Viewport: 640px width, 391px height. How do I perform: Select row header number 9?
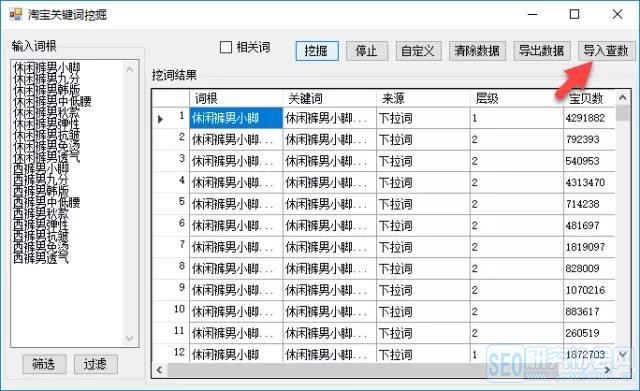[171, 290]
